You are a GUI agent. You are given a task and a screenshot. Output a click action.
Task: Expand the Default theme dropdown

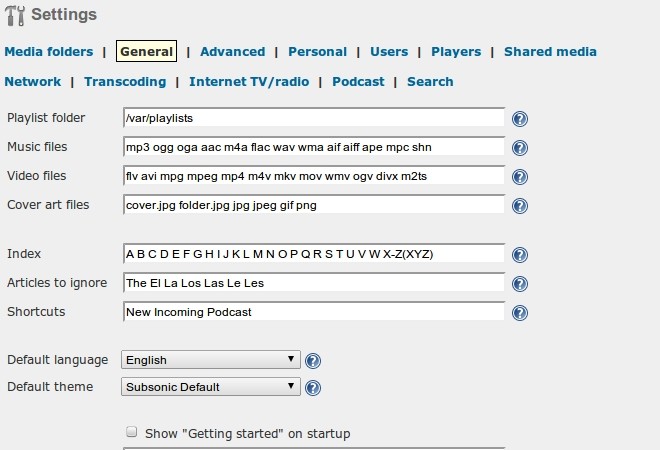[x=210, y=387]
